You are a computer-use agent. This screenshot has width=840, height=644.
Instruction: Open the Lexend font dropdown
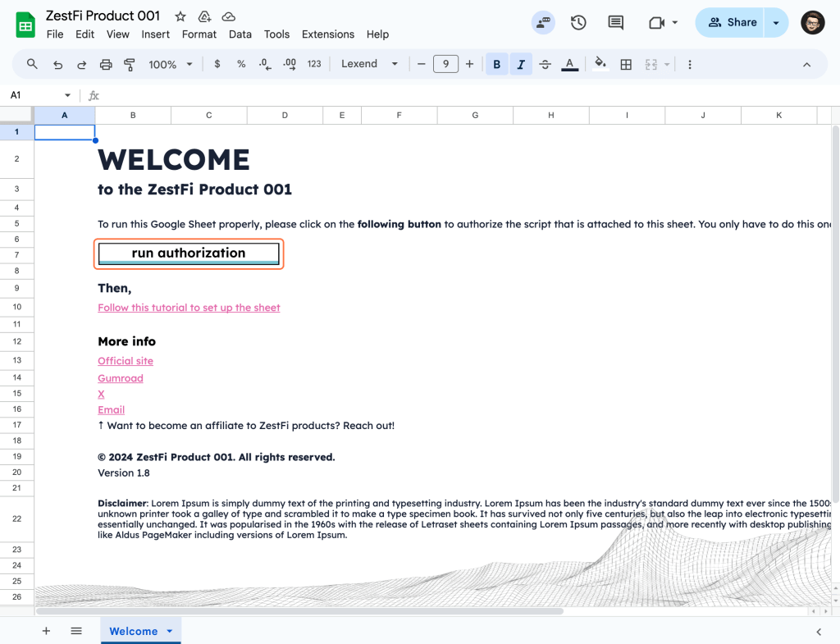point(369,63)
